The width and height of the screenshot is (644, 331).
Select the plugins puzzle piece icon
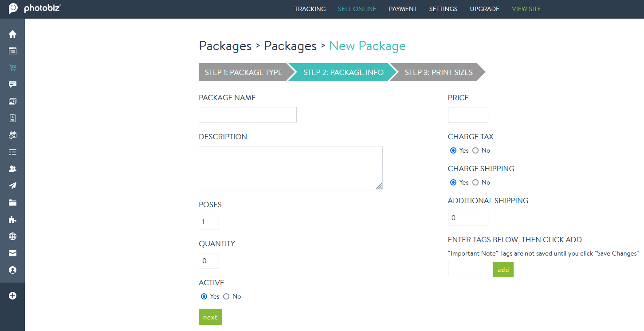(x=12, y=219)
